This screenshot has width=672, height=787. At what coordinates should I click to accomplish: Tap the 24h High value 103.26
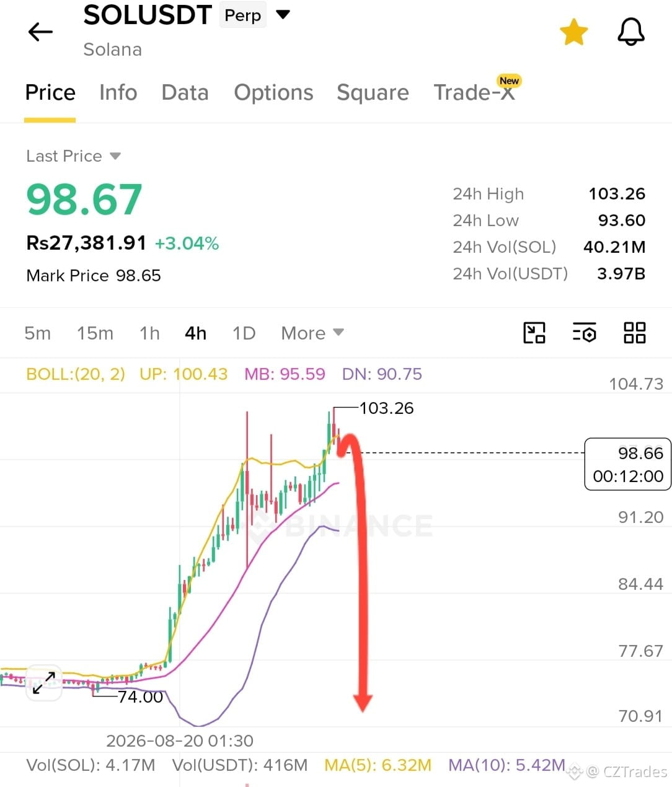click(617, 194)
